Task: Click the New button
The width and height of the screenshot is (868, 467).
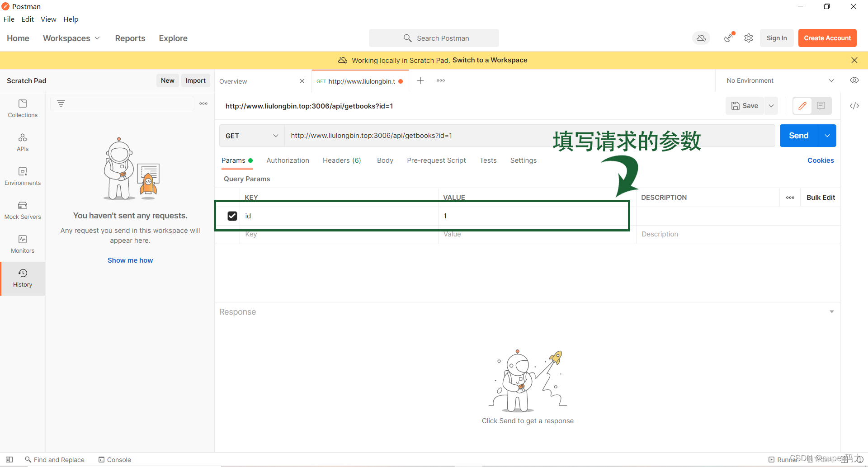Action: [168, 80]
